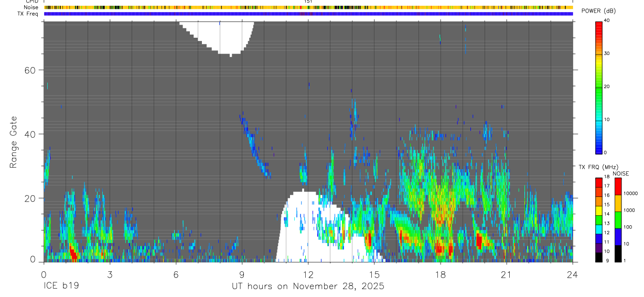Click the 40 label on POWER scale

(x=607, y=20)
